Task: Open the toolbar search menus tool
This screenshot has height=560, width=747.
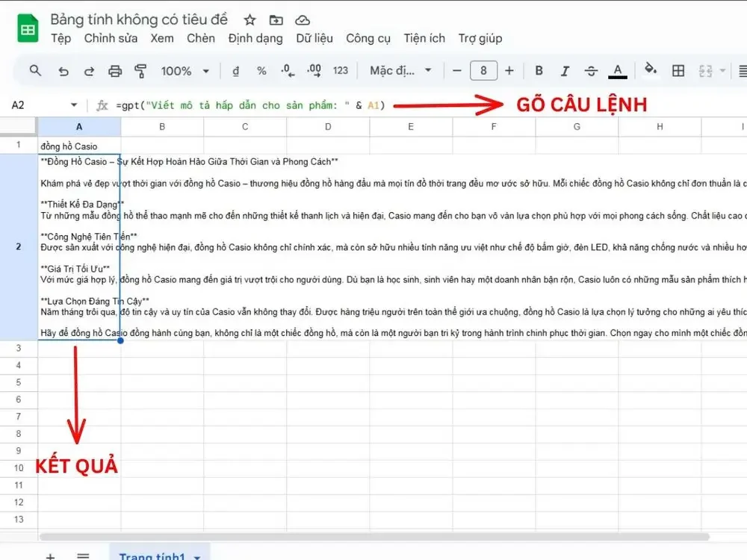Action: (35, 71)
